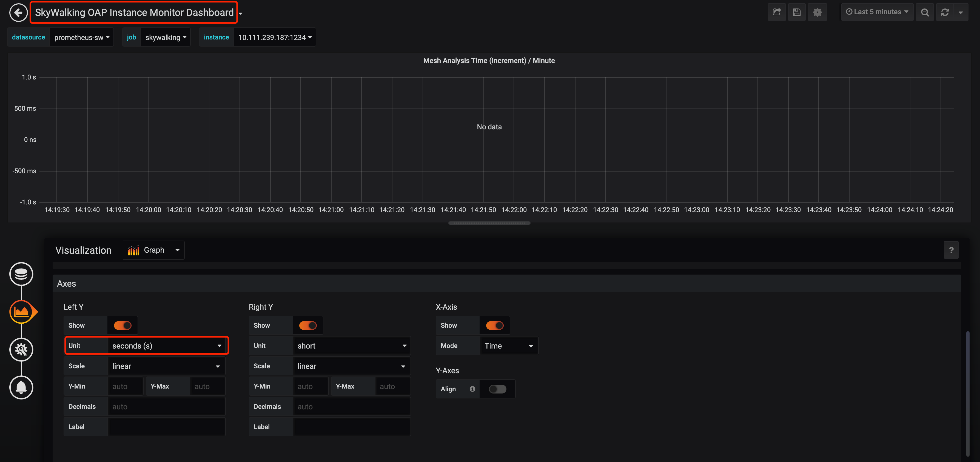Click the Left Y Label input field

166,427
